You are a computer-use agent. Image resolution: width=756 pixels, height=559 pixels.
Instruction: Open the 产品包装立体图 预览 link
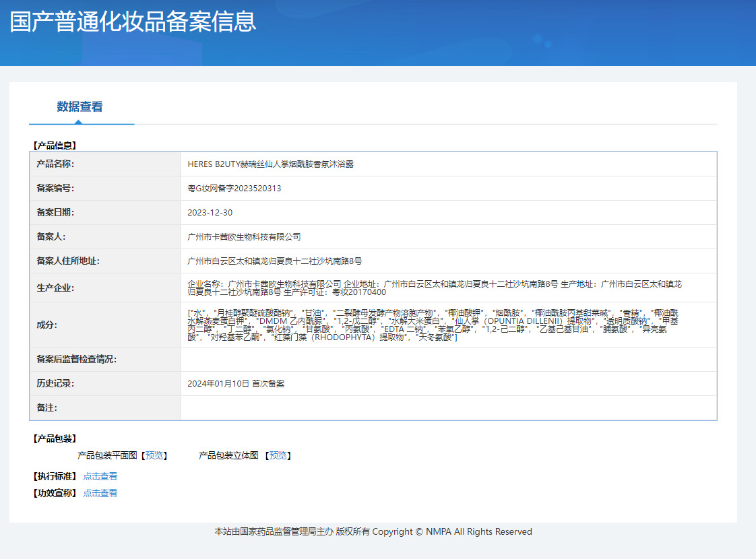278,455
